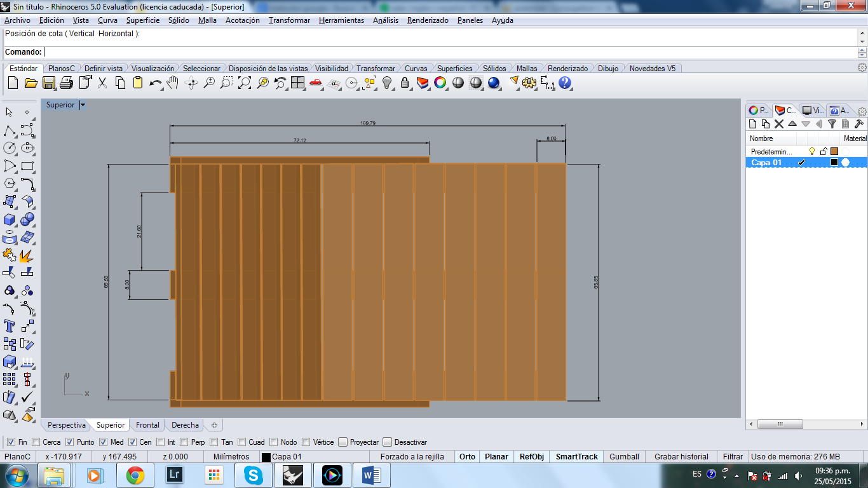Click in the Comando input field
868x488 pixels.
[x=450, y=52]
